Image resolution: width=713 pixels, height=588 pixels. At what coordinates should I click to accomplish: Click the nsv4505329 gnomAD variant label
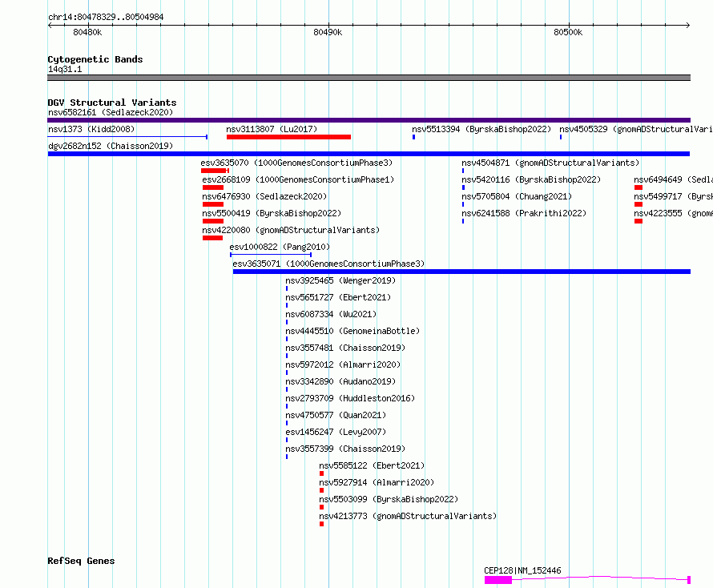(636, 129)
